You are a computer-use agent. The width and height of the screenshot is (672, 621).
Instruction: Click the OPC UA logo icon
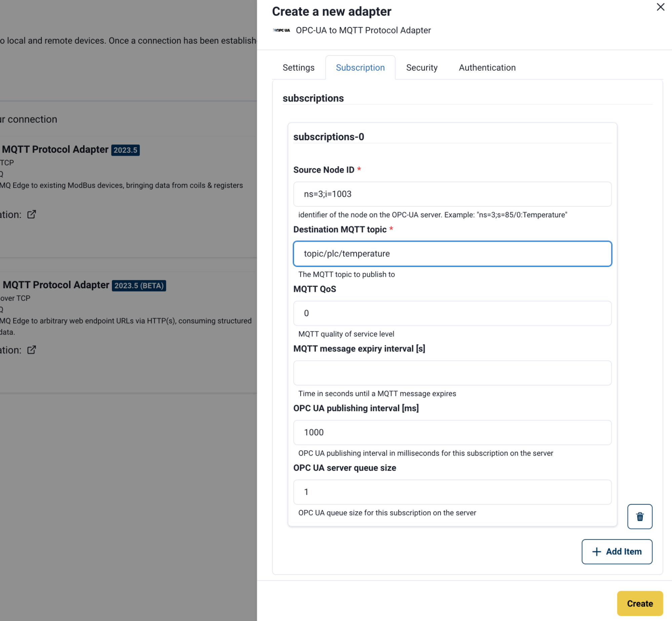(282, 30)
